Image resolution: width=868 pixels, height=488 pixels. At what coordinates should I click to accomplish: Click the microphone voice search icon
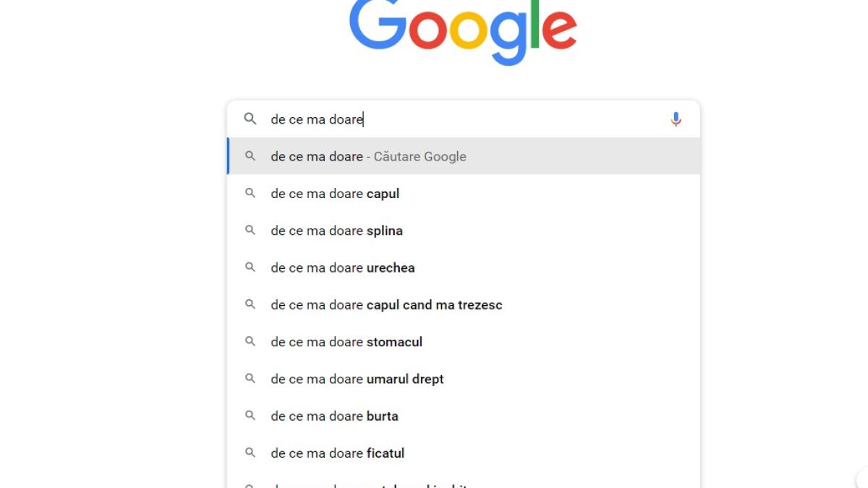tap(676, 119)
